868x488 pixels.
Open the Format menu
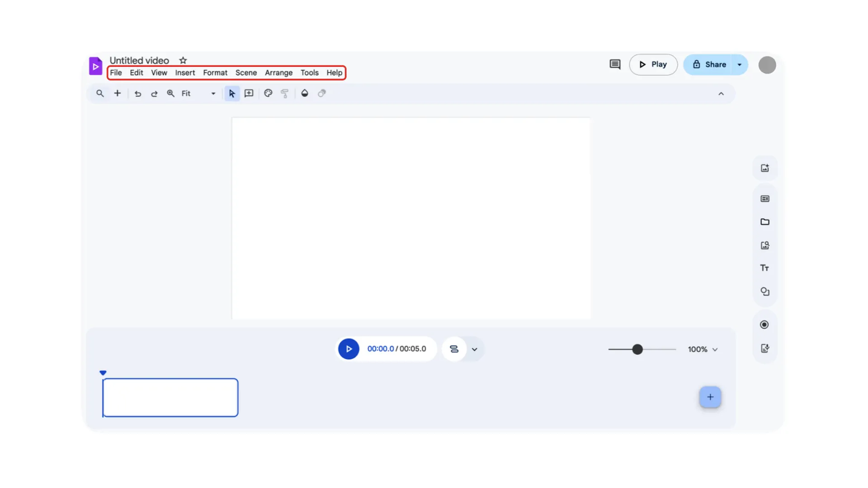pos(215,73)
